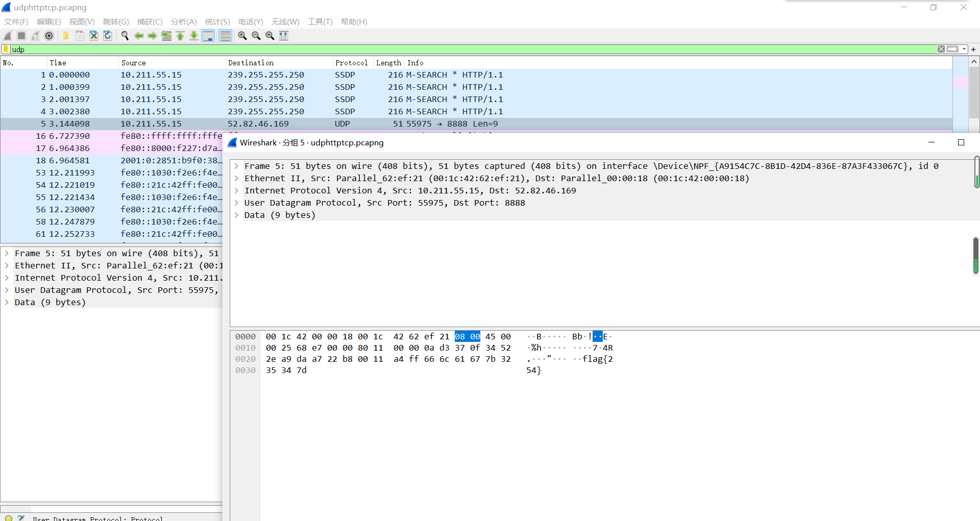Click the go to specified packet icon
Image resolution: width=980 pixels, height=521 pixels.
[166, 36]
